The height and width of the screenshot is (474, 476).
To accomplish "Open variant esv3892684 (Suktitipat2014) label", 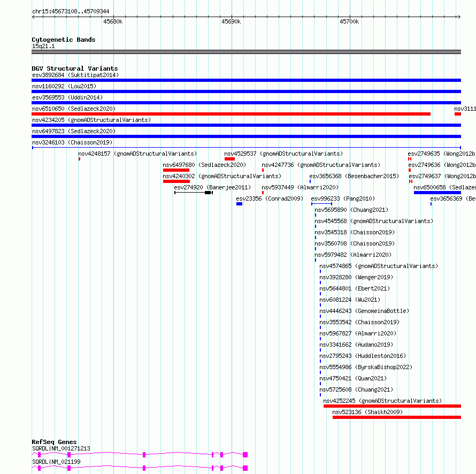I will (x=75, y=75).
